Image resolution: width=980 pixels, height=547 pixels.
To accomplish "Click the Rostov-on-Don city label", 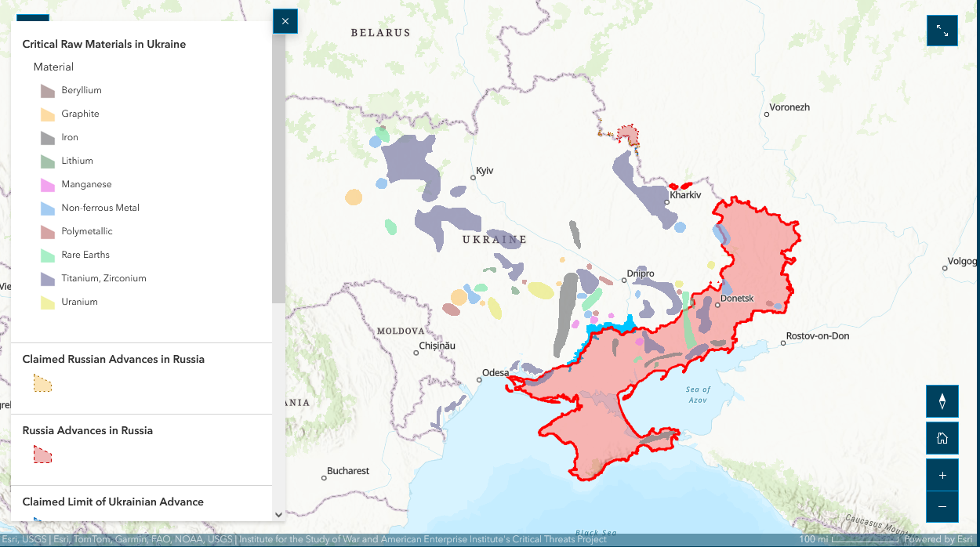I will [x=818, y=336].
